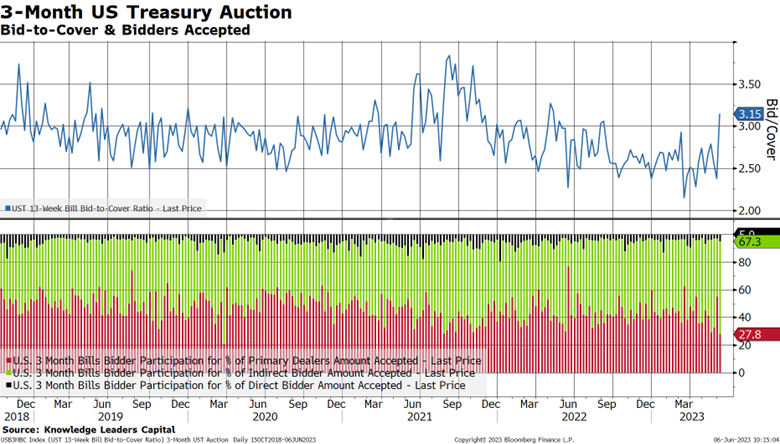Image resolution: width=780 pixels, height=444 pixels.
Task: Select the green 67.3 value tag
Action: click(749, 242)
